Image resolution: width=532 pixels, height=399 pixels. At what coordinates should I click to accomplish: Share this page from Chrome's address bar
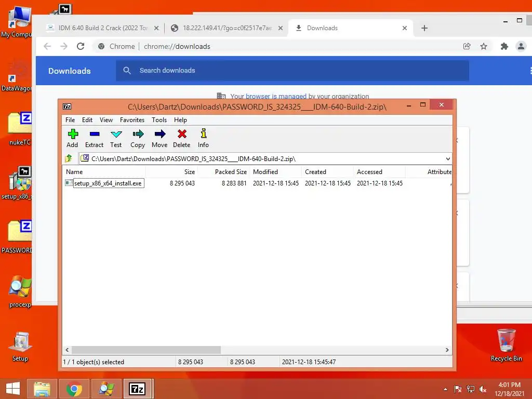click(467, 46)
